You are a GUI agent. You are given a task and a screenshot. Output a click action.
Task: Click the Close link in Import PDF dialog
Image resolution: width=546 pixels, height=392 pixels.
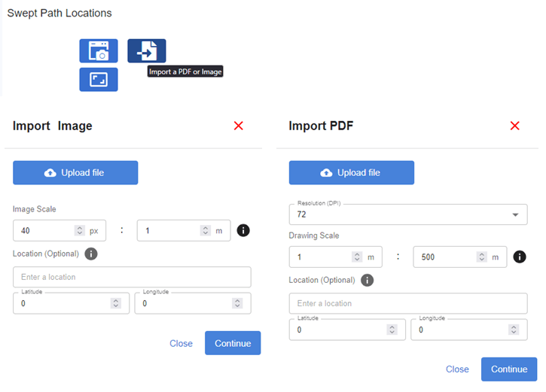point(457,369)
